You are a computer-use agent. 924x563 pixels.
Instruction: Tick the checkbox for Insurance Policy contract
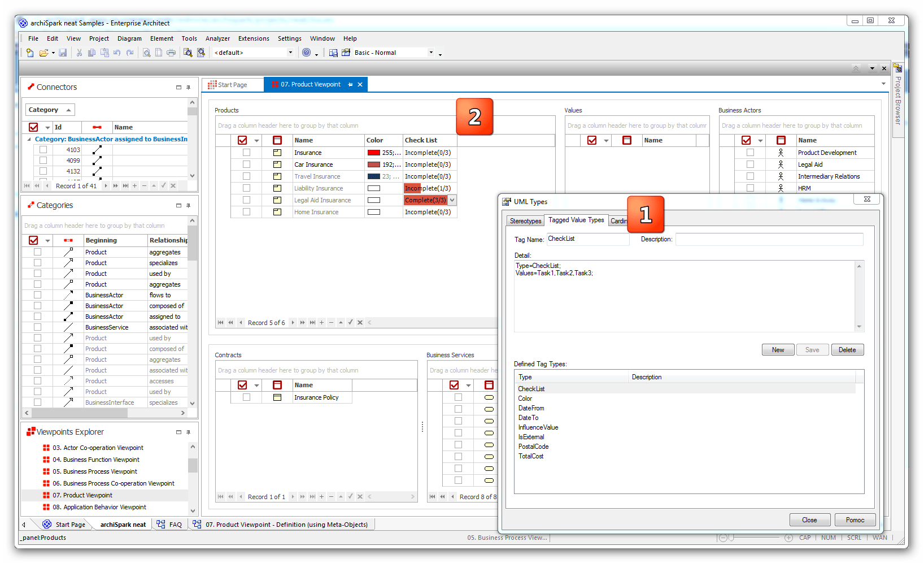(x=246, y=397)
